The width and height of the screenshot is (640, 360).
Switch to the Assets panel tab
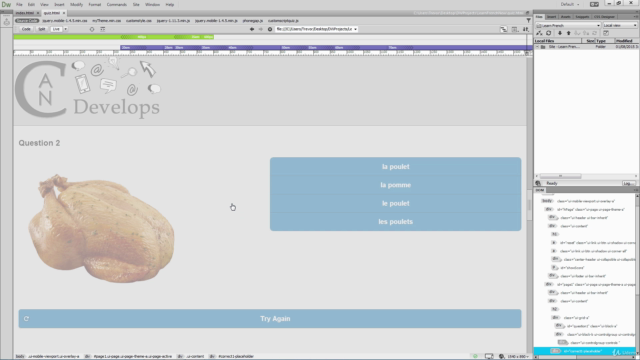(x=566, y=17)
